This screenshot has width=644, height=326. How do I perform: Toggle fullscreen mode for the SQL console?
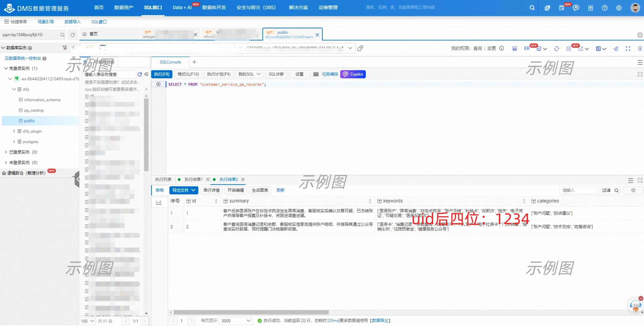tap(640, 74)
